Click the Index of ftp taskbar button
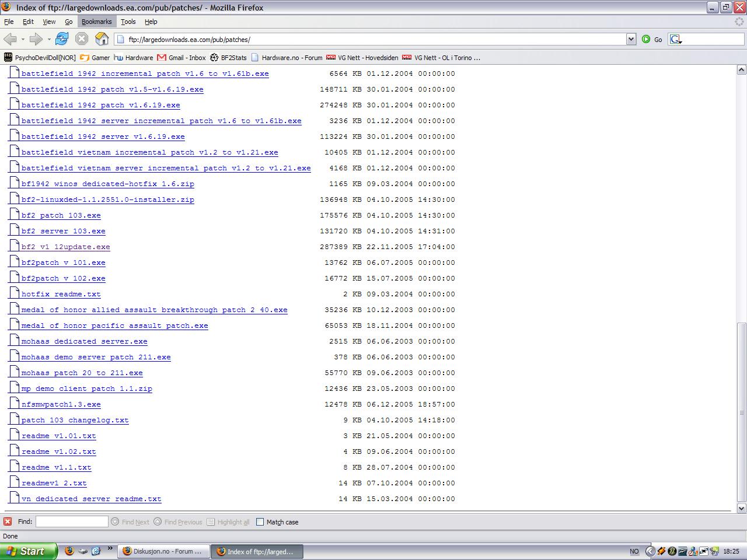The width and height of the screenshot is (747, 560). pos(257,551)
